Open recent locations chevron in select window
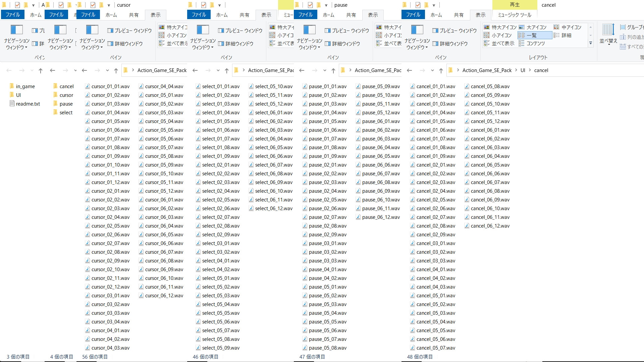Screen dimensions: 644x362 click(x=218, y=70)
